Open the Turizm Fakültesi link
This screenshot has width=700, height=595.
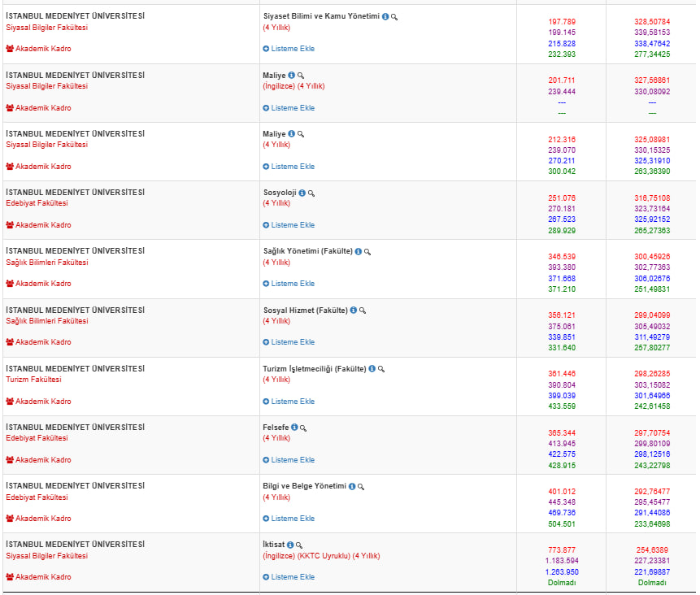click(34, 380)
